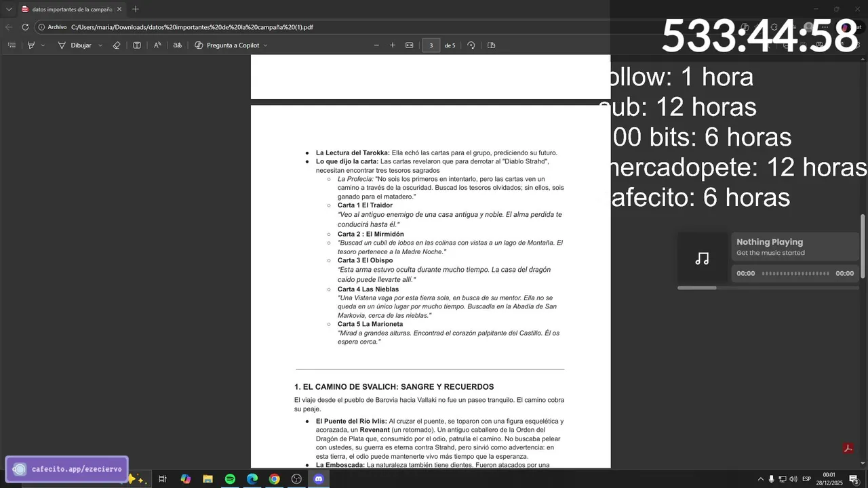
Task: Open the clock showing 00:01
Action: [x=829, y=479]
